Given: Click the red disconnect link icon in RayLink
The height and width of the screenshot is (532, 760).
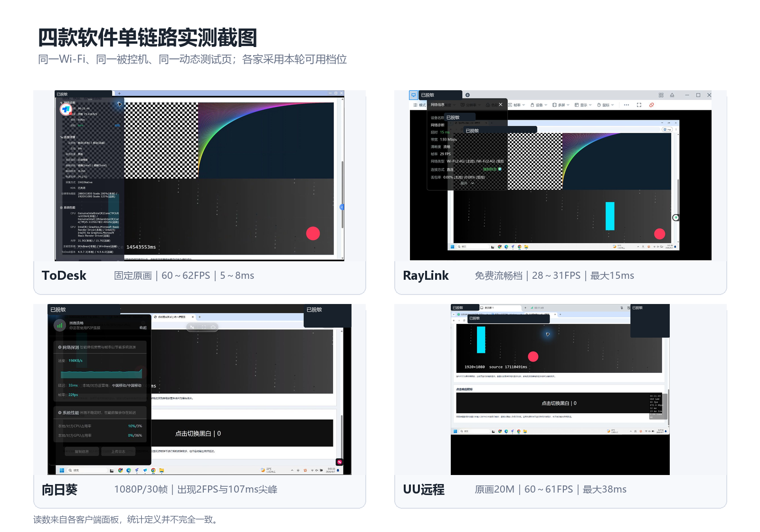Looking at the screenshot, I should pyautogui.click(x=651, y=105).
